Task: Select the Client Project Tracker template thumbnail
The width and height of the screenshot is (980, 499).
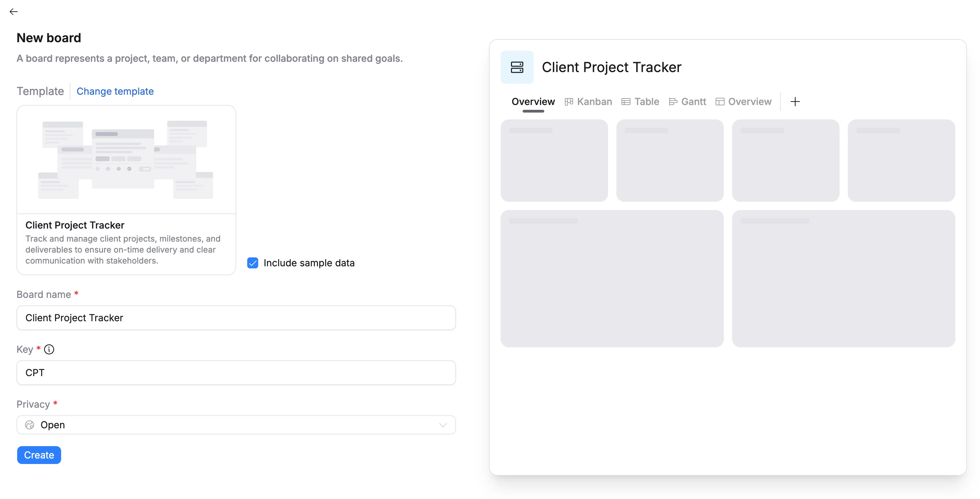Action: tap(126, 160)
